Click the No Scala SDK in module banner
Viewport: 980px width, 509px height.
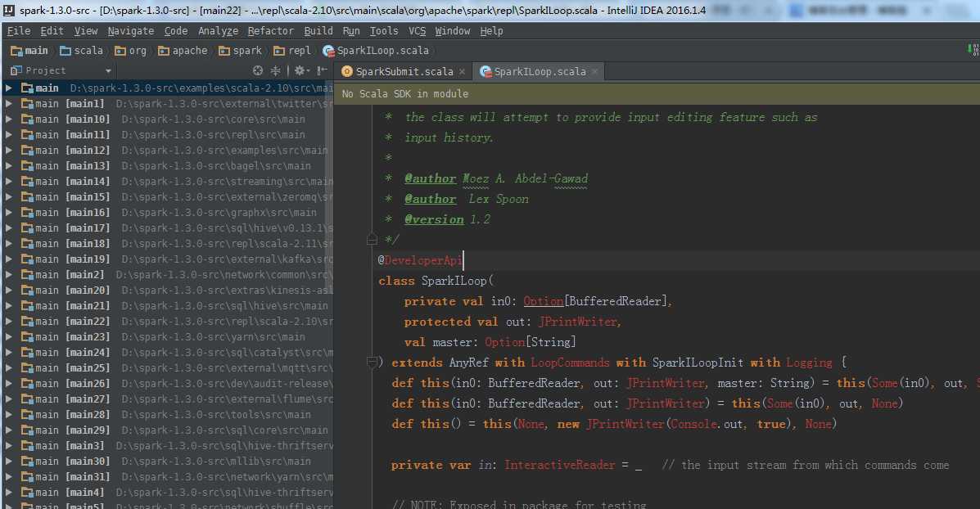click(657, 93)
